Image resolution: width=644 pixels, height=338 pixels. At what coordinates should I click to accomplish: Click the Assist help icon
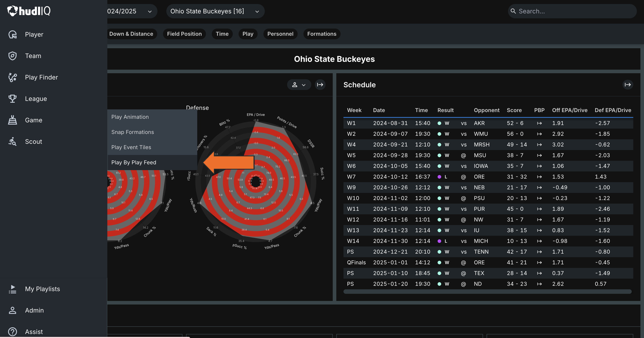pos(13,332)
